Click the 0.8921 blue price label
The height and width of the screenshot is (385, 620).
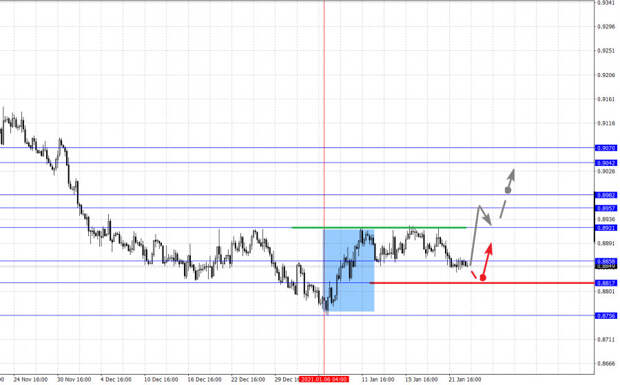606,228
